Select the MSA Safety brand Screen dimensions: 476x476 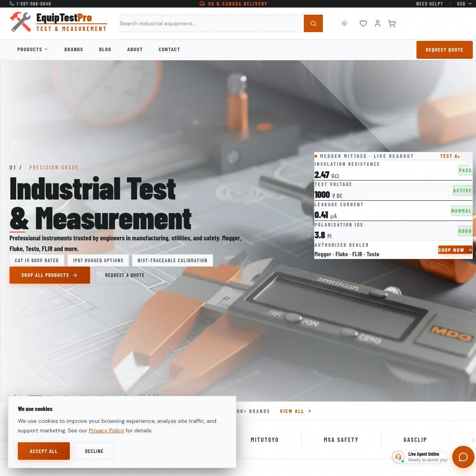pos(341,440)
